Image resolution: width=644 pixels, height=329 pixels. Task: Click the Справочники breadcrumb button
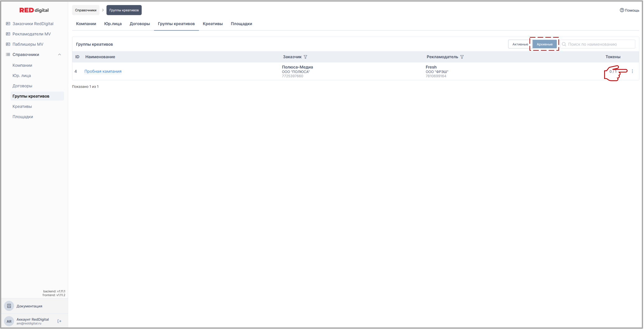(86, 10)
